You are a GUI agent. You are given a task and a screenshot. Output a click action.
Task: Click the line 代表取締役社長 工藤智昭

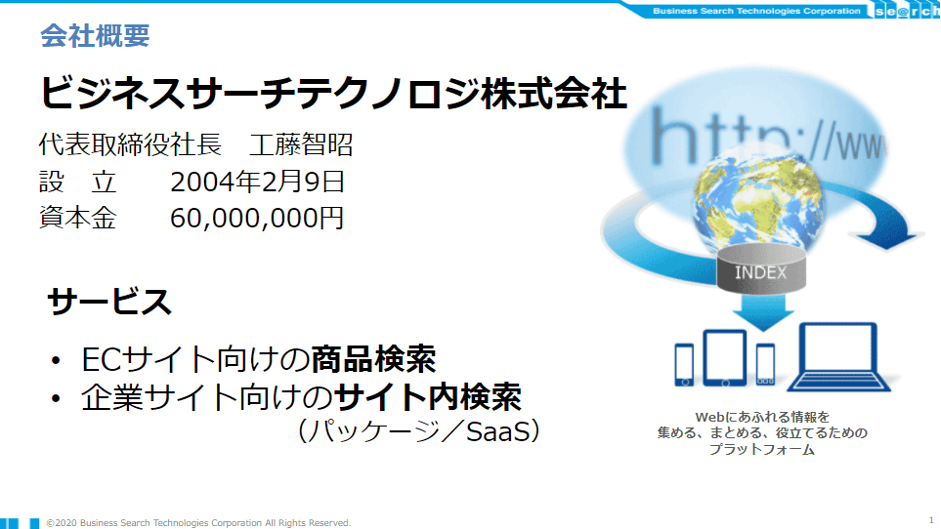click(x=196, y=145)
